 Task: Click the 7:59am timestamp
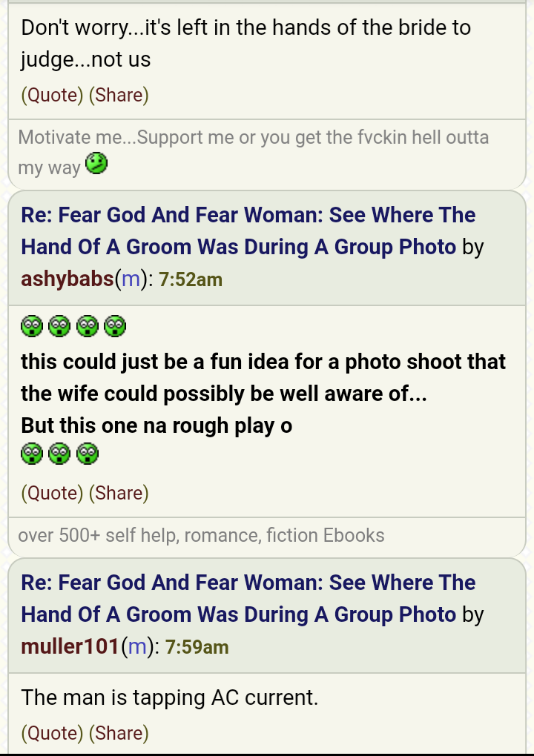point(197,647)
